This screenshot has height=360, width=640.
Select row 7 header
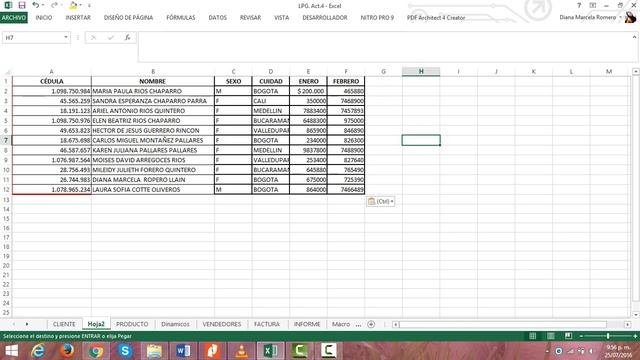click(x=6, y=140)
